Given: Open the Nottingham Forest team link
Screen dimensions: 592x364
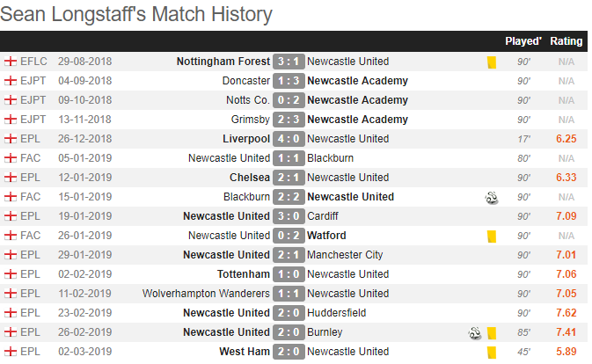Looking at the screenshot, I should (x=223, y=62).
